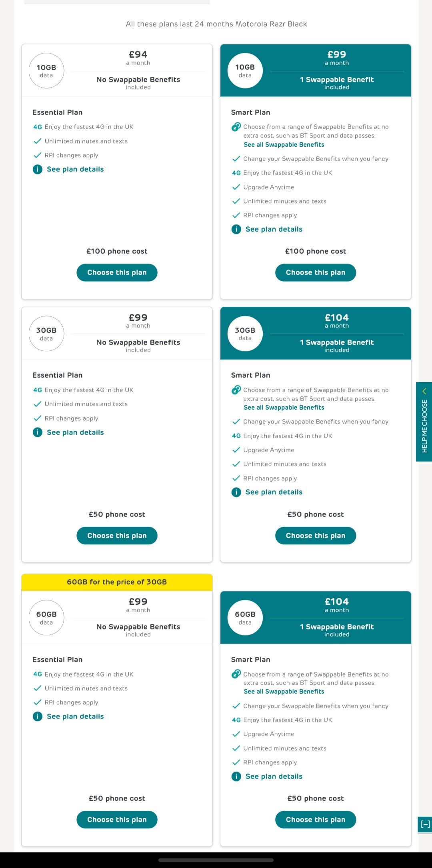This screenshot has width=432, height=868.
Task: Choose the £94 10GB Essential plan
Action: pos(117,272)
